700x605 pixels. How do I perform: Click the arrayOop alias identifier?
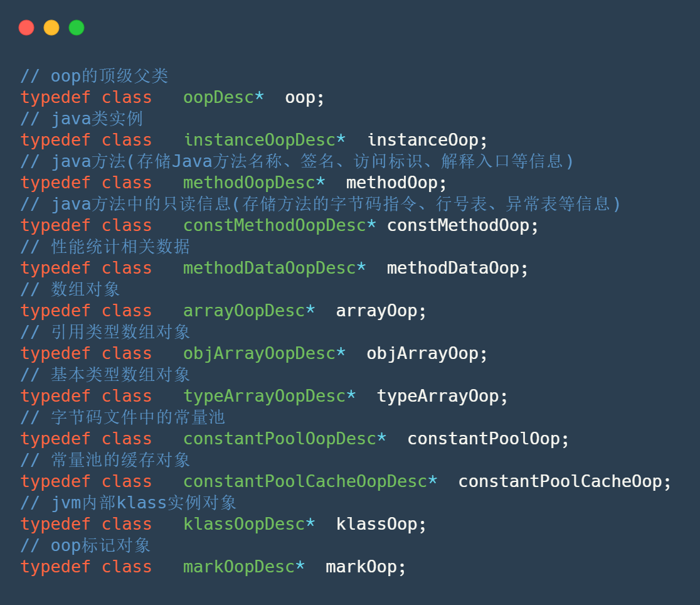pyautogui.click(x=376, y=311)
